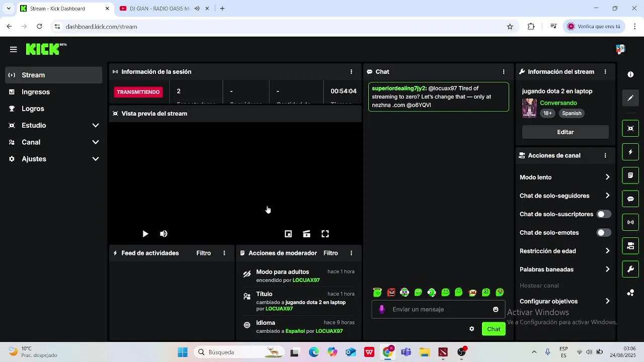Toggle Chat de solo-emotes switch
644x362 pixels.
(604, 233)
